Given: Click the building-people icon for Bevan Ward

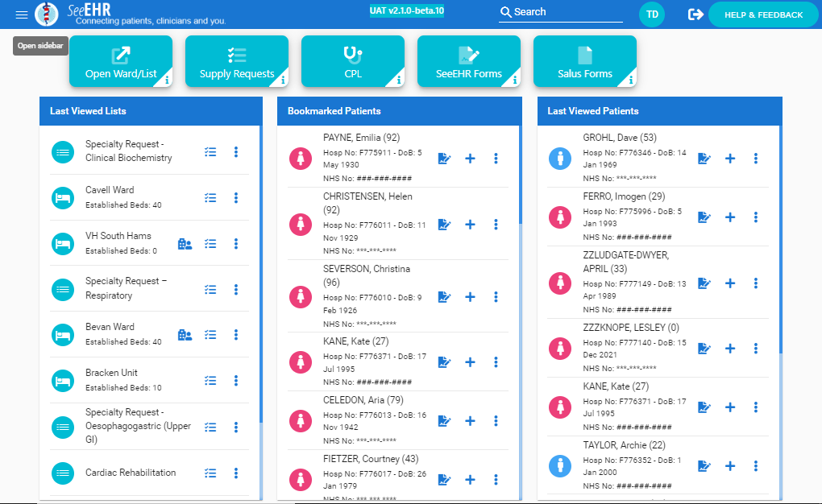Looking at the screenshot, I should [x=185, y=335].
